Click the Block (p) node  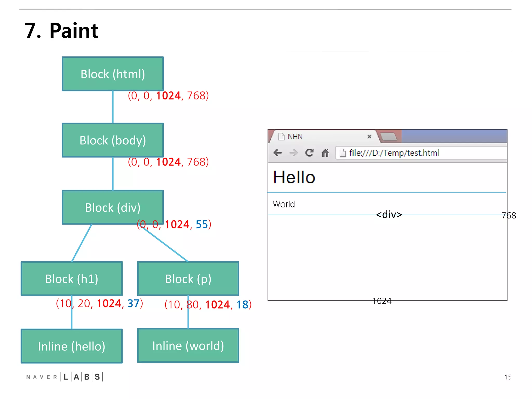pyautogui.click(x=188, y=279)
